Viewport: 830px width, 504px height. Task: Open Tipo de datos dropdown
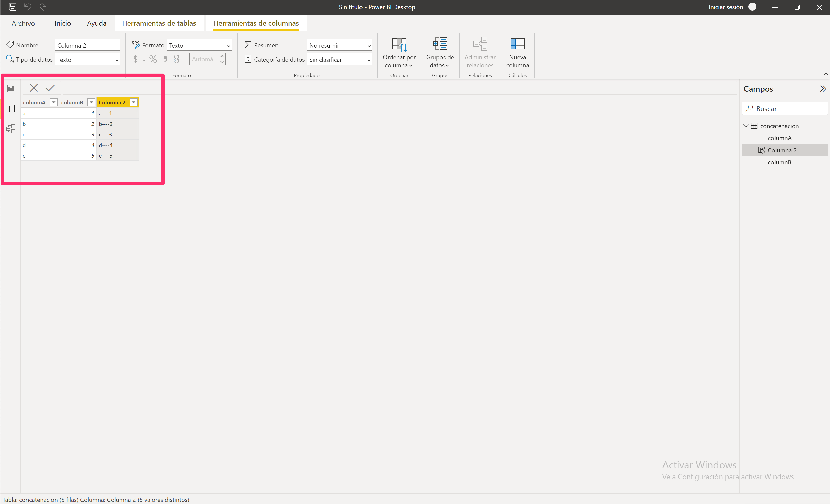click(x=87, y=59)
